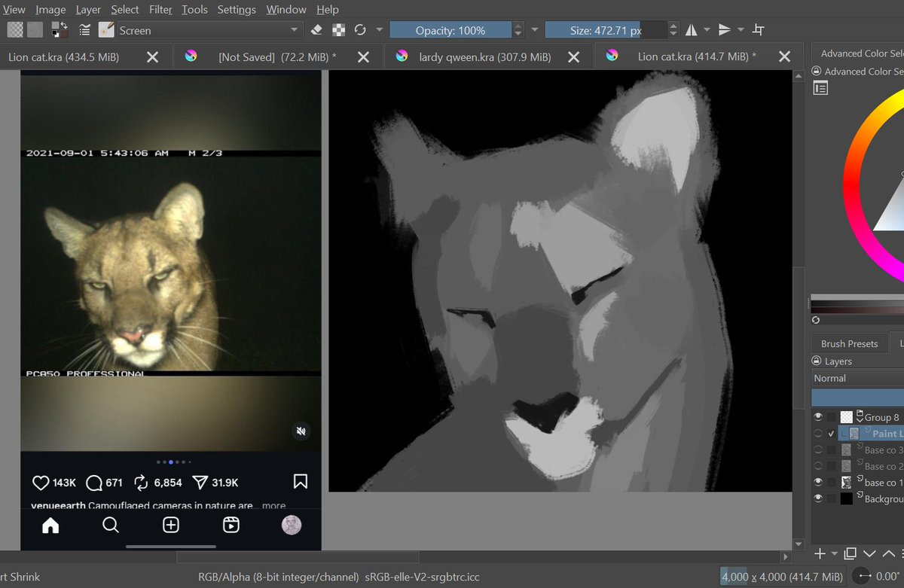
Task: Add a new layer with plus button
Action: pyautogui.click(x=820, y=553)
